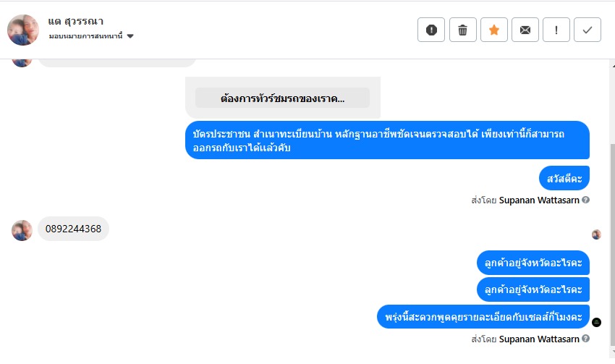The height and width of the screenshot is (364, 615).
Task: Toggle the orange follow-up star
Action: (x=494, y=30)
